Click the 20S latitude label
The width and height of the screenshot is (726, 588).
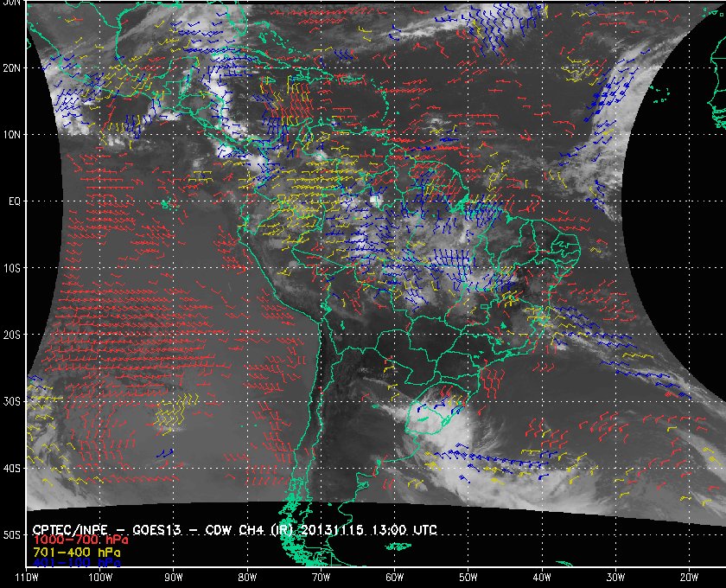tap(11, 335)
